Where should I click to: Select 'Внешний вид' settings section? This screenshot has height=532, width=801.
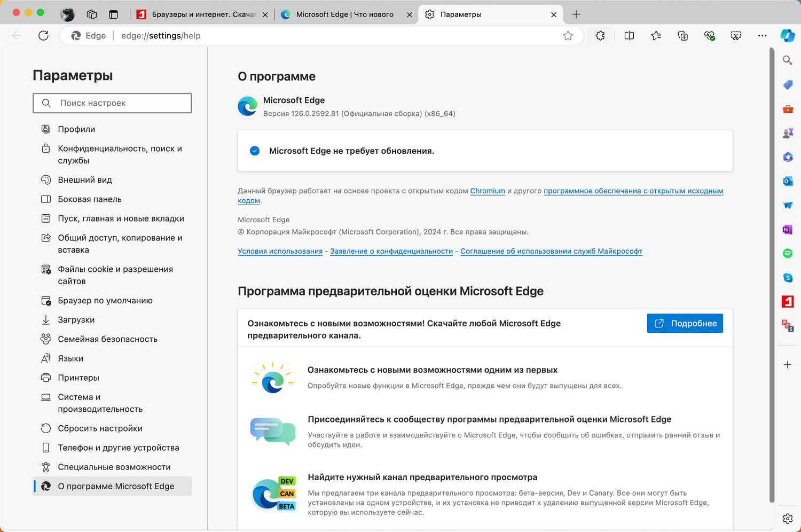[85, 180]
